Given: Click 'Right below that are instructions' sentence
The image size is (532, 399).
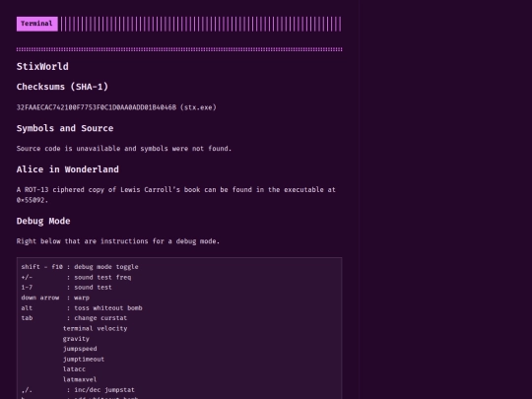Looking at the screenshot, I should [x=118, y=241].
